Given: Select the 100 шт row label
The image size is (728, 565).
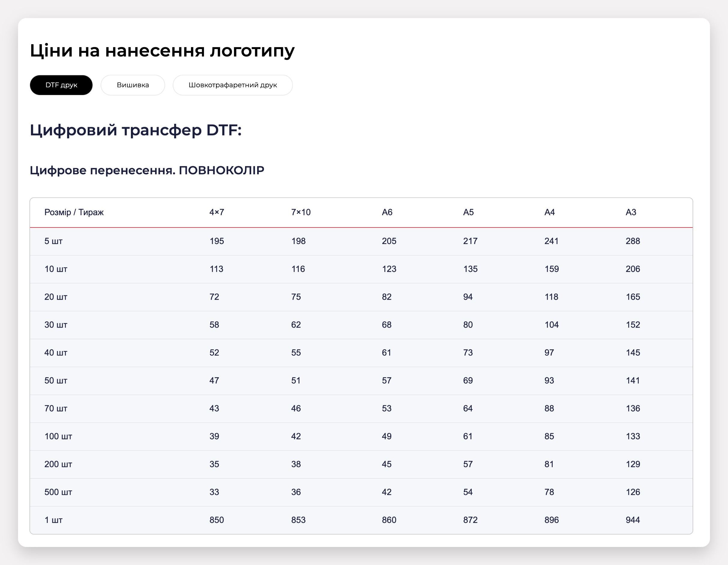Looking at the screenshot, I should click(x=58, y=436).
